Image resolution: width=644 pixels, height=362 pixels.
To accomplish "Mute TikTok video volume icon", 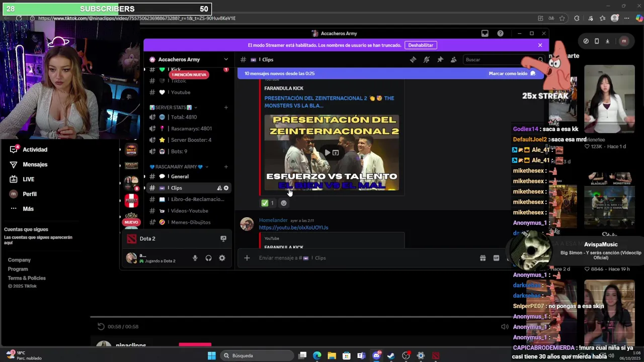I will pyautogui.click(x=505, y=327).
